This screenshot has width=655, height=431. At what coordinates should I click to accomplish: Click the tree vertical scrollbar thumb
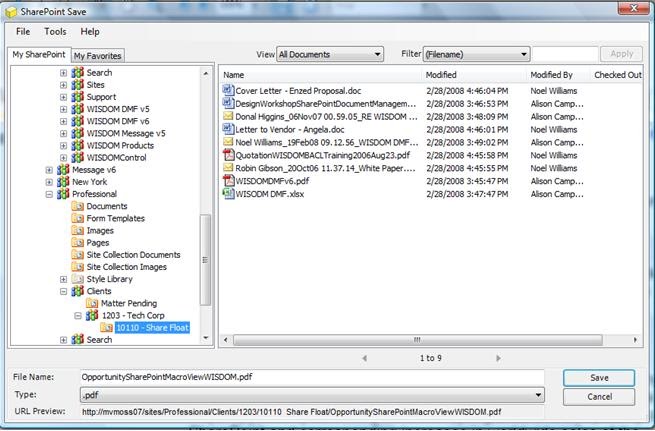(205, 260)
